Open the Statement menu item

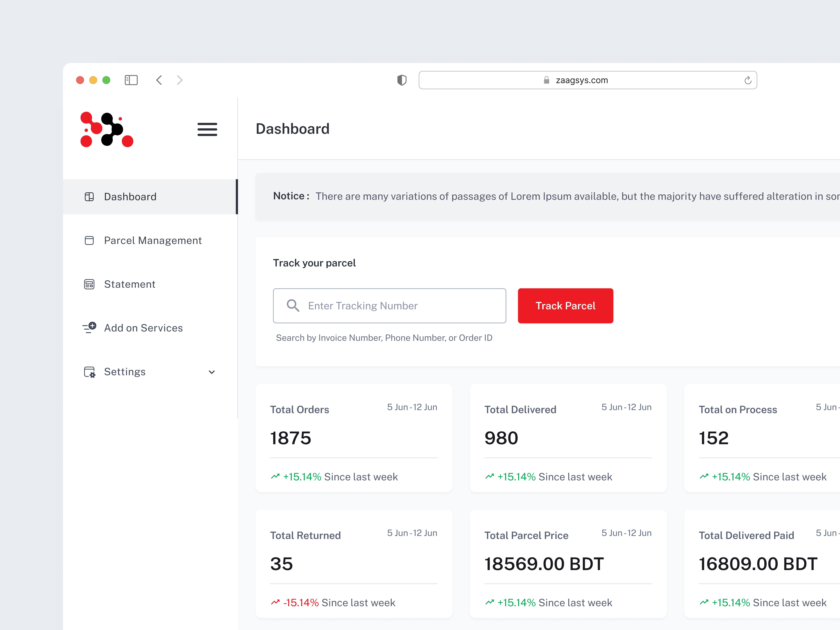coord(150,284)
